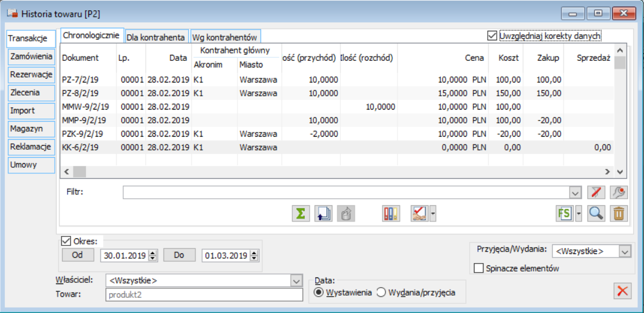The height and width of the screenshot is (313, 644).
Task: Click the trash can delete icon
Action: [x=618, y=213]
